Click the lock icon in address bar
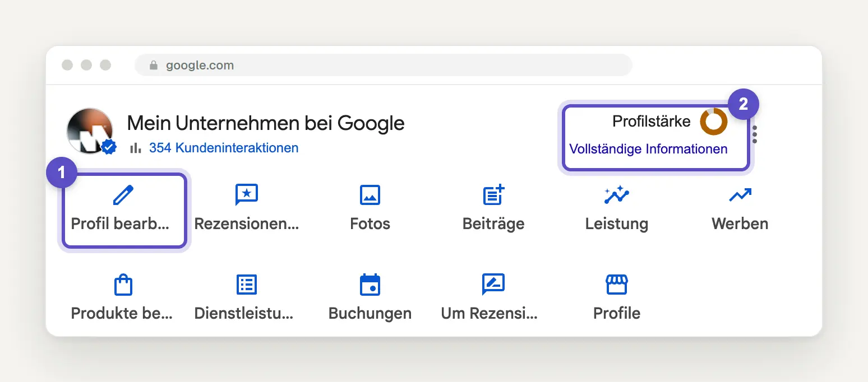 tap(154, 66)
